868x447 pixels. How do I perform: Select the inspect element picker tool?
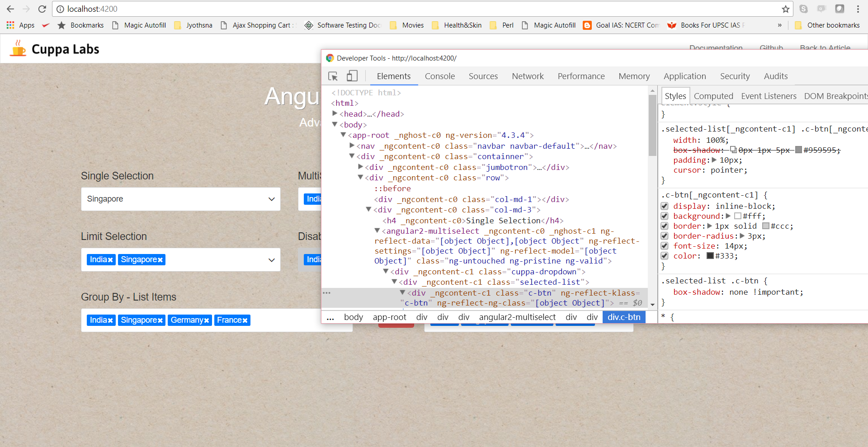[x=333, y=76]
